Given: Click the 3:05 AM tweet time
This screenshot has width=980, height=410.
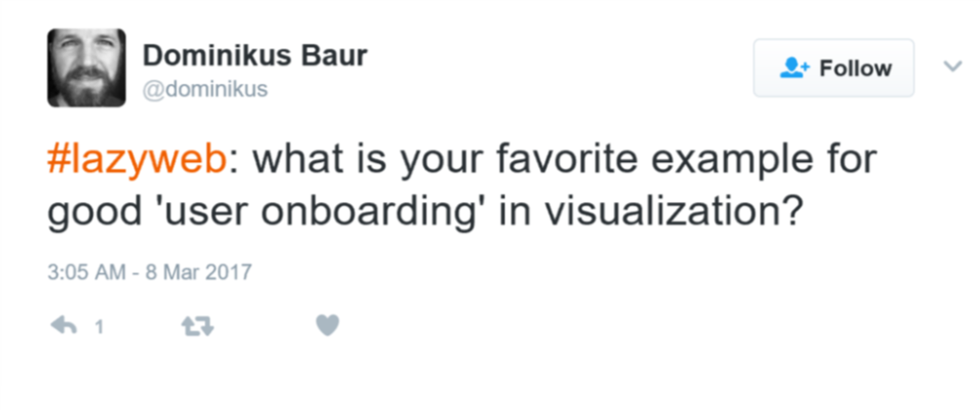Looking at the screenshot, I should (x=87, y=274).
